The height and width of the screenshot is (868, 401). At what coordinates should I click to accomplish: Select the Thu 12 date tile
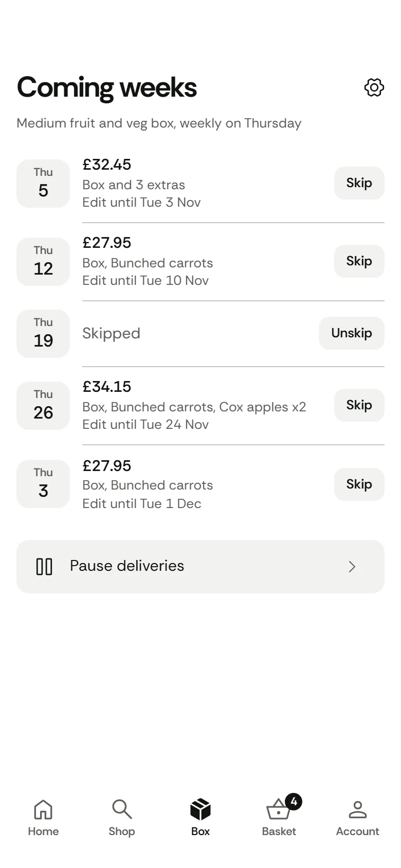(43, 262)
